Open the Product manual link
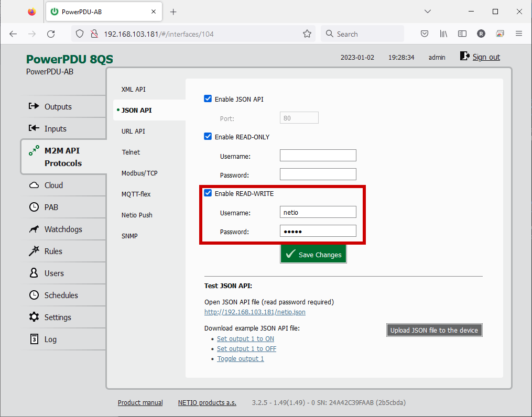The height and width of the screenshot is (417, 532). coord(140,403)
